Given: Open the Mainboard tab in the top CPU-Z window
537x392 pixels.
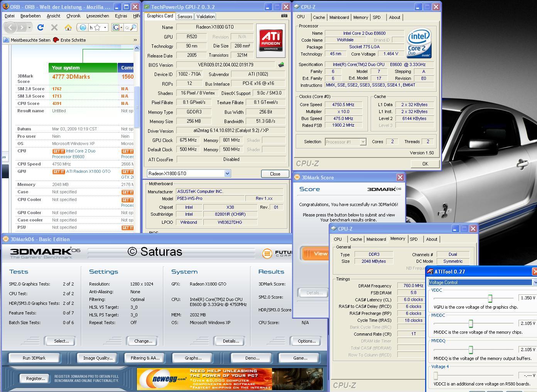Looking at the screenshot, I should click(339, 17).
